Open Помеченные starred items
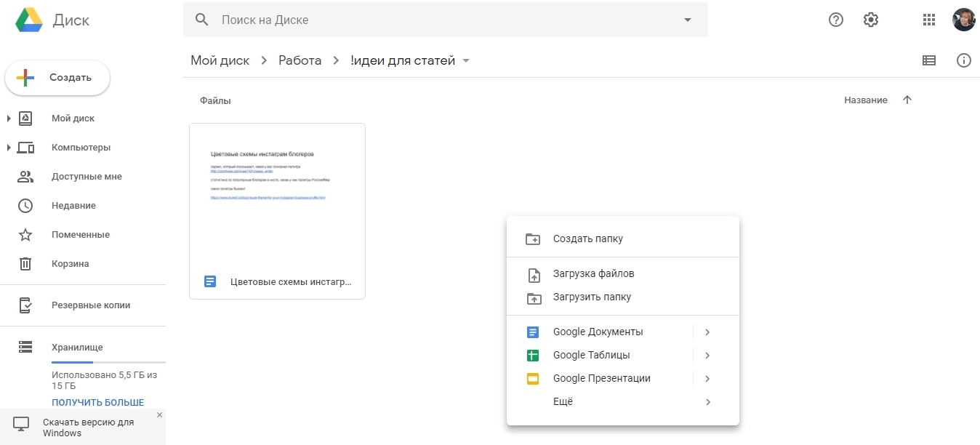The image size is (980, 445). pyautogui.click(x=81, y=235)
